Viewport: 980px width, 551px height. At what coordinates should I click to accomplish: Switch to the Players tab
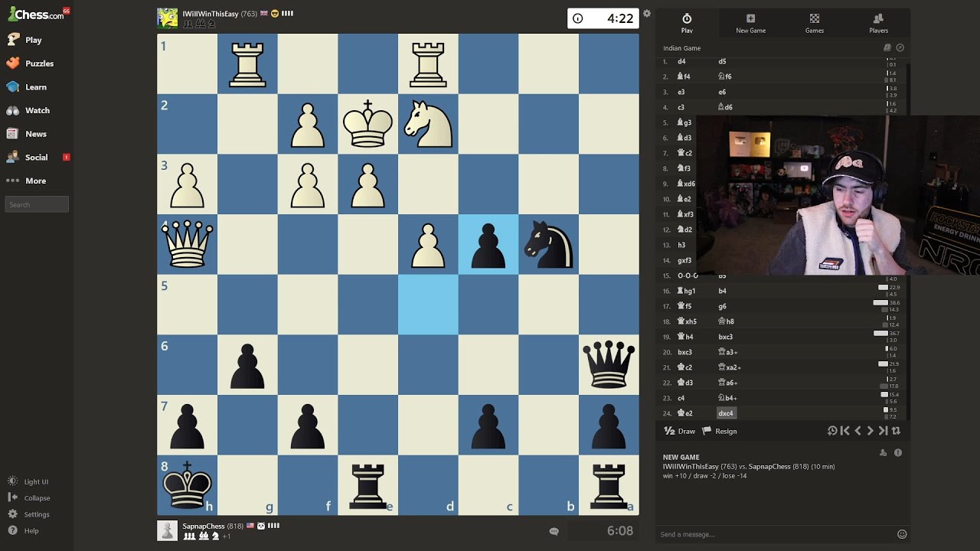[878, 23]
